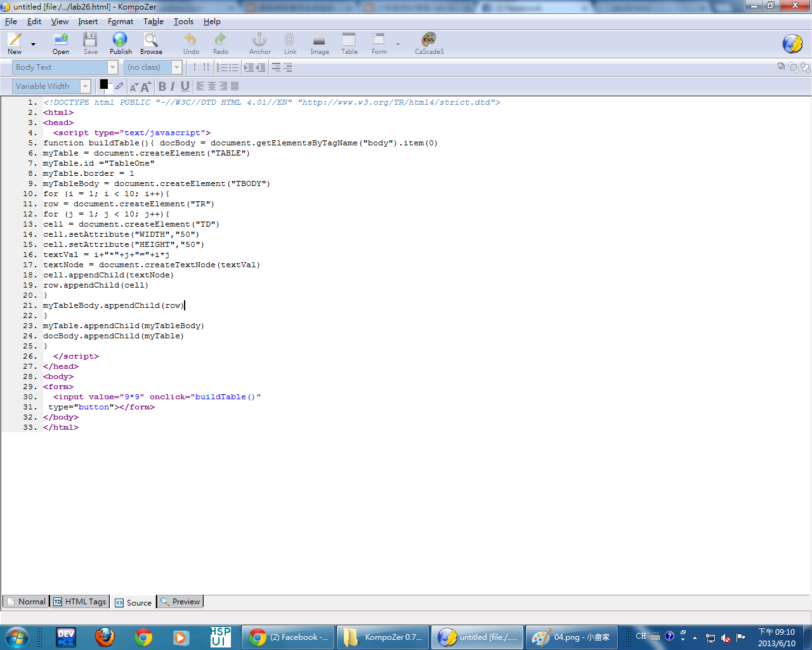Toggle italic formatting
The width and height of the screenshot is (812, 650).
(173, 86)
